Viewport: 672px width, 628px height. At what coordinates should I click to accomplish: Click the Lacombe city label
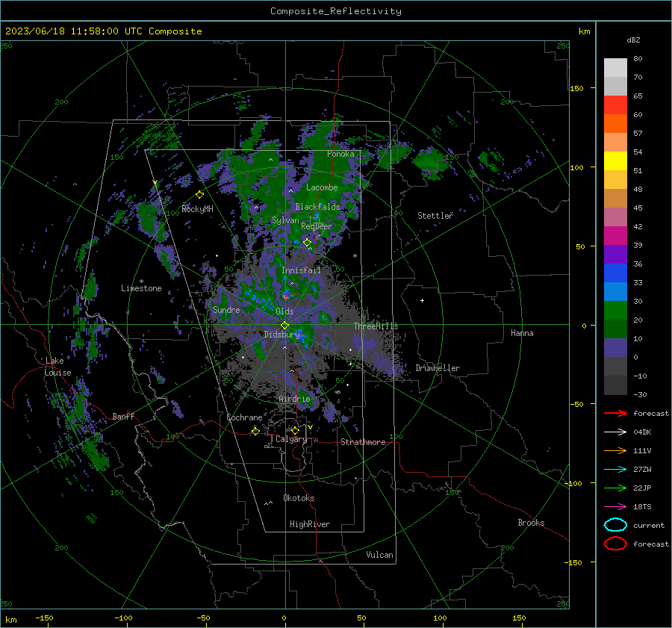322,187
